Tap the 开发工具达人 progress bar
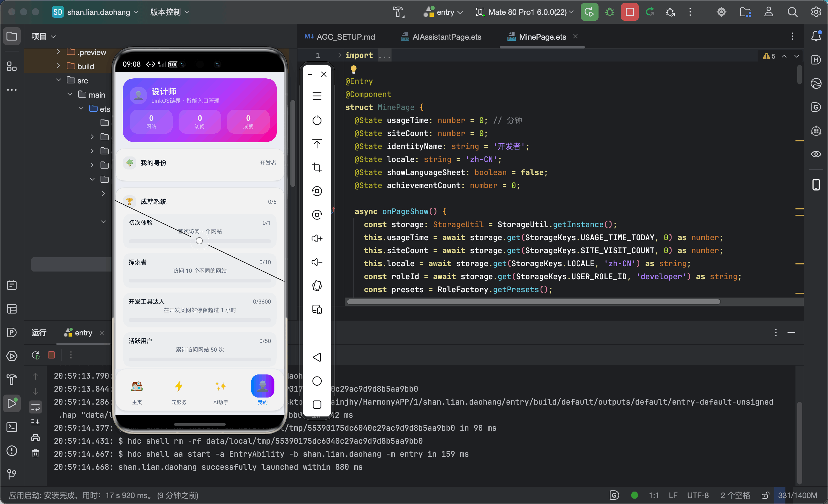 click(200, 320)
